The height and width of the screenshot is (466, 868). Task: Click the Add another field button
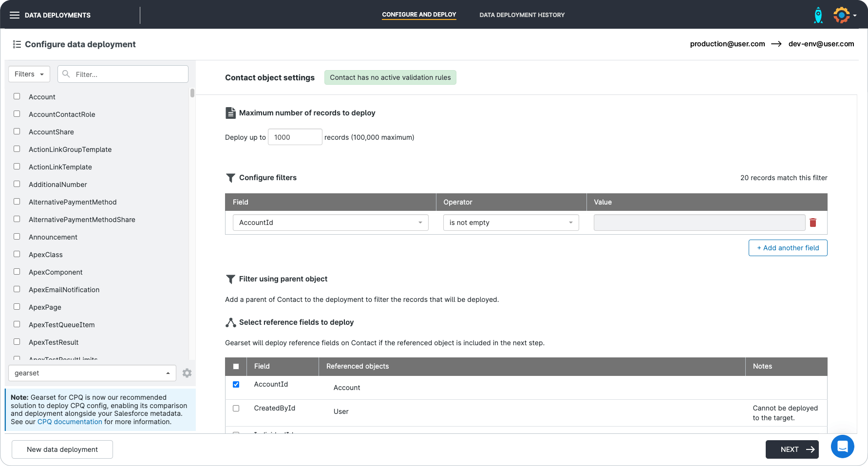[x=788, y=248]
